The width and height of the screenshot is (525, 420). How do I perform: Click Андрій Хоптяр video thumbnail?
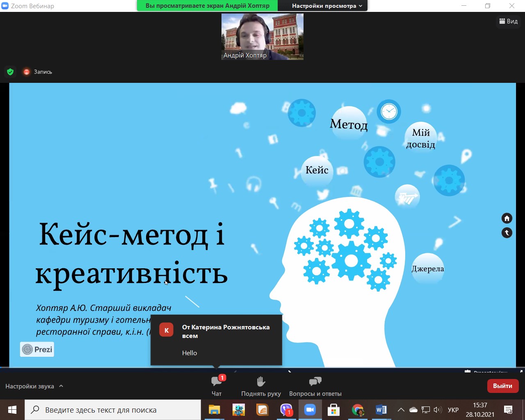click(x=262, y=37)
